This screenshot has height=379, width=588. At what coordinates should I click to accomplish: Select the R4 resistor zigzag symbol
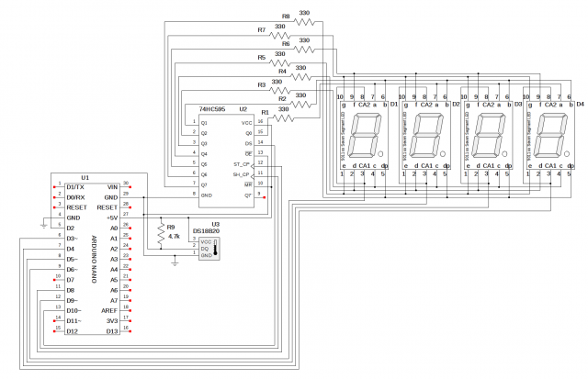(300, 77)
